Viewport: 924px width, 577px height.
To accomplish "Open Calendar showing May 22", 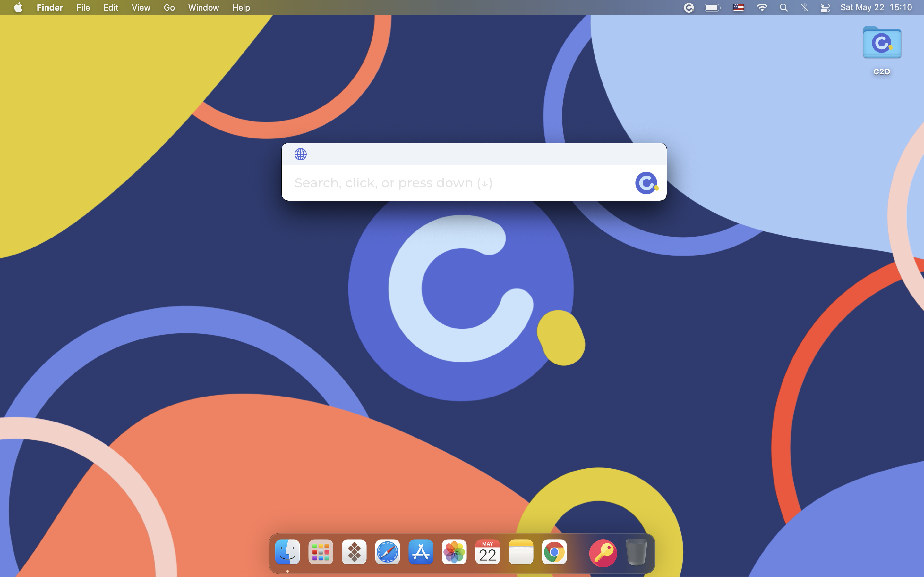I will coord(487,552).
